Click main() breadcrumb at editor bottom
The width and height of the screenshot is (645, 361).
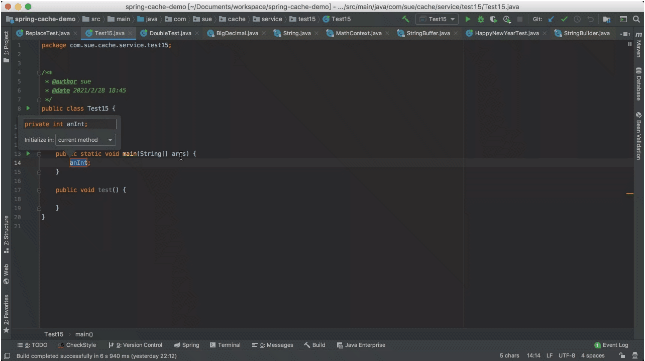click(x=84, y=334)
